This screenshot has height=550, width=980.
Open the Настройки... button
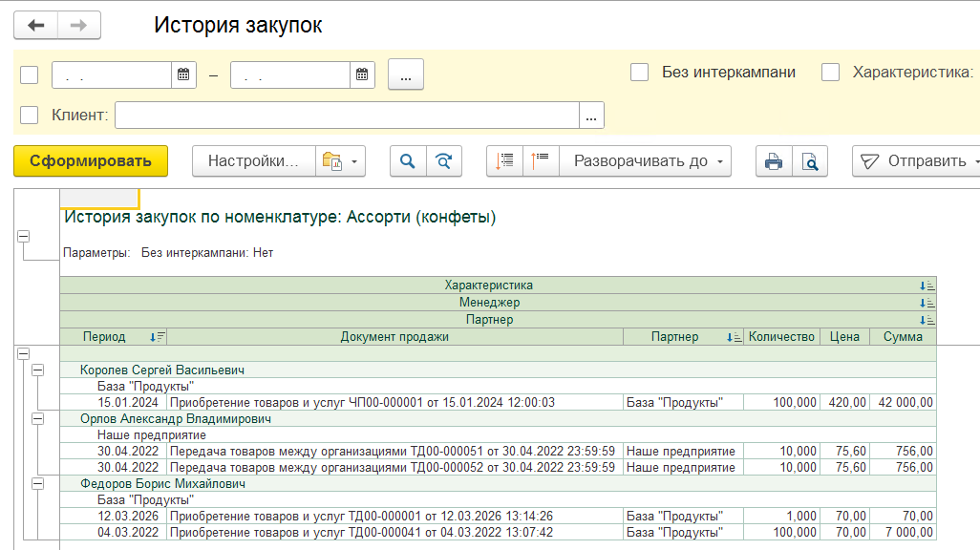tap(254, 161)
